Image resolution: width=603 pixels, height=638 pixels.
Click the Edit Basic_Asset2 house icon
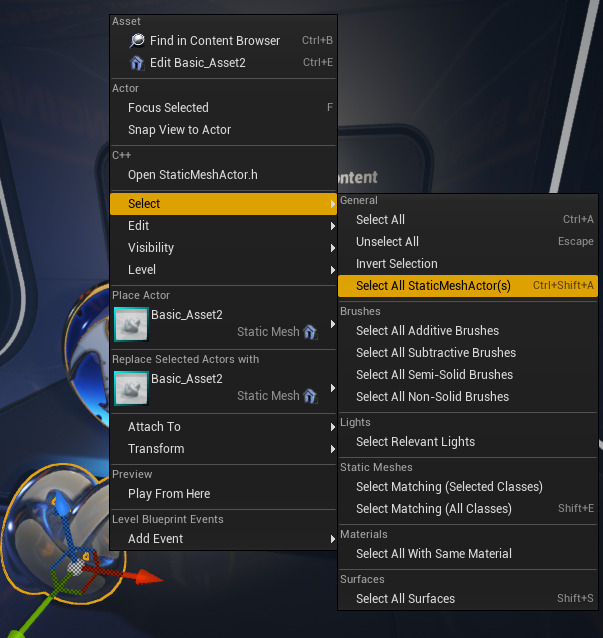[x=137, y=63]
